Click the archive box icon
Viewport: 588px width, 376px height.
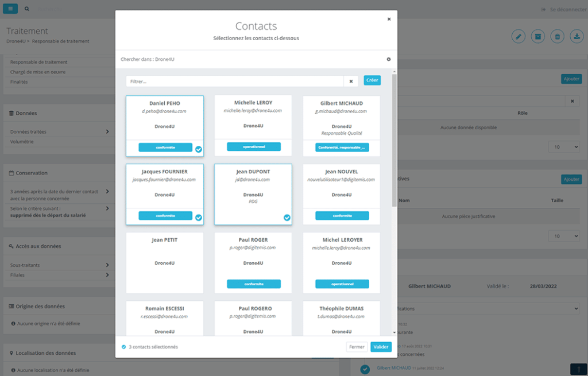coord(537,37)
